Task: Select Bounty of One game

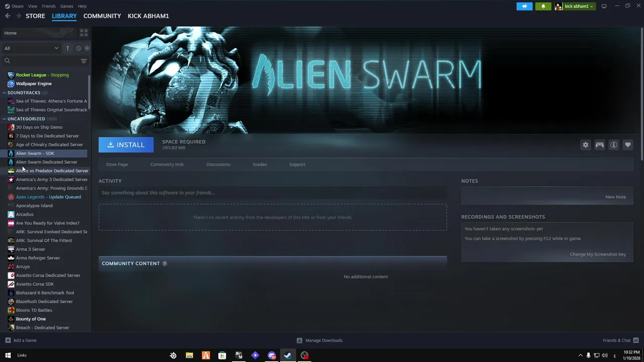Action: pos(31,319)
